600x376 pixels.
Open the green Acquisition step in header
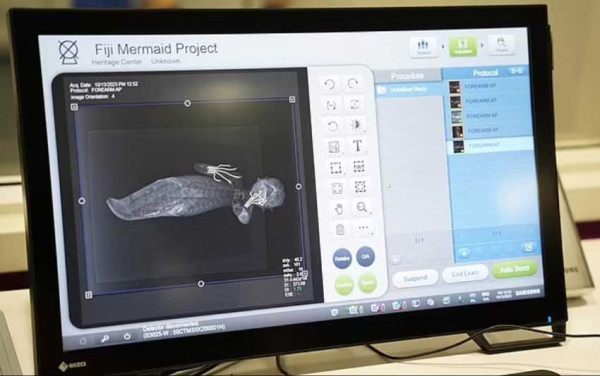point(463,47)
